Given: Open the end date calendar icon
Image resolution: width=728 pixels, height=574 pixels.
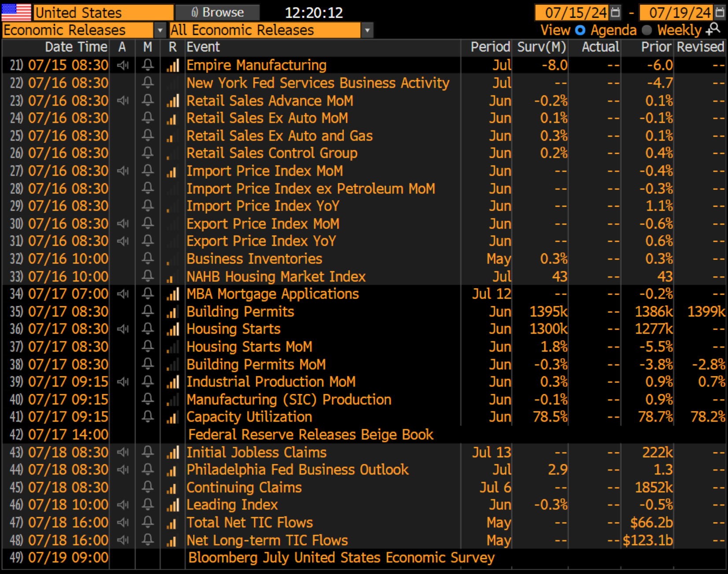Looking at the screenshot, I should [720, 12].
